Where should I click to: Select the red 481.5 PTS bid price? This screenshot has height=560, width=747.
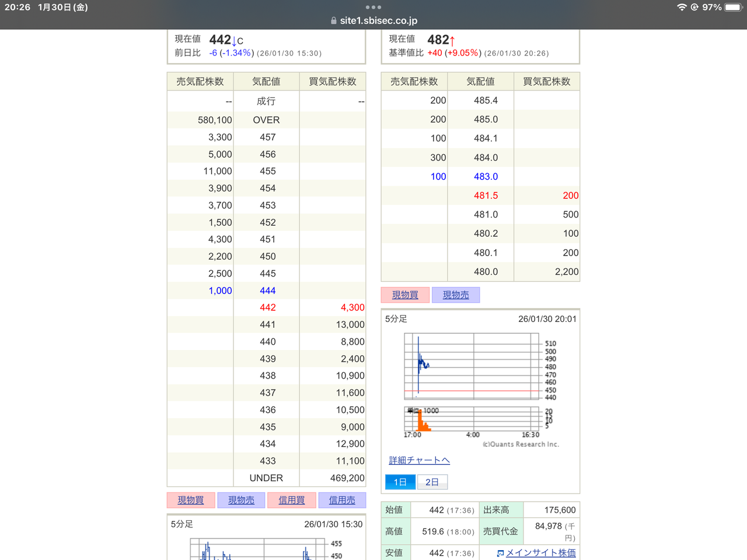coord(486,195)
